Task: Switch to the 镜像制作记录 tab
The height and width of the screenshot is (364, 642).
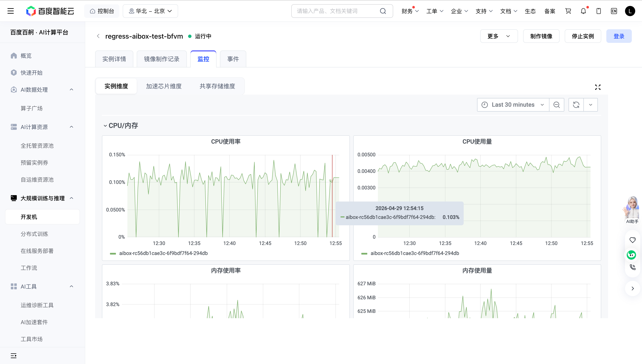Action: [162, 59]
